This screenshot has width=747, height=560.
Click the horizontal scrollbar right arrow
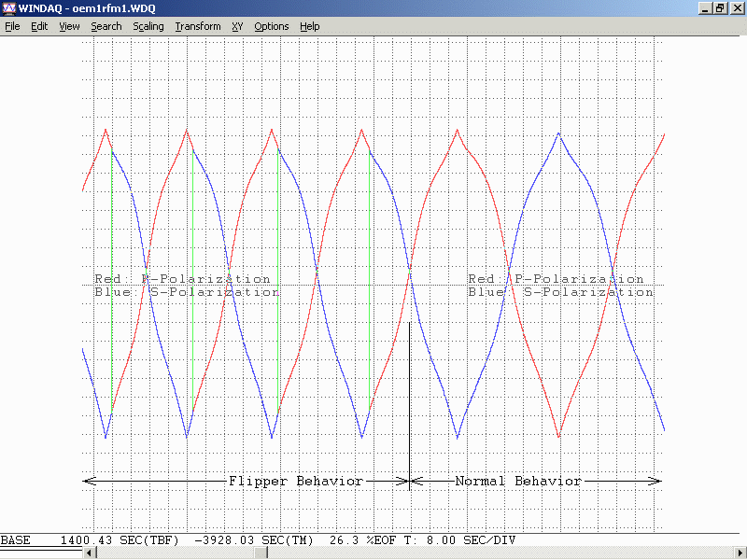click(740, 553)
